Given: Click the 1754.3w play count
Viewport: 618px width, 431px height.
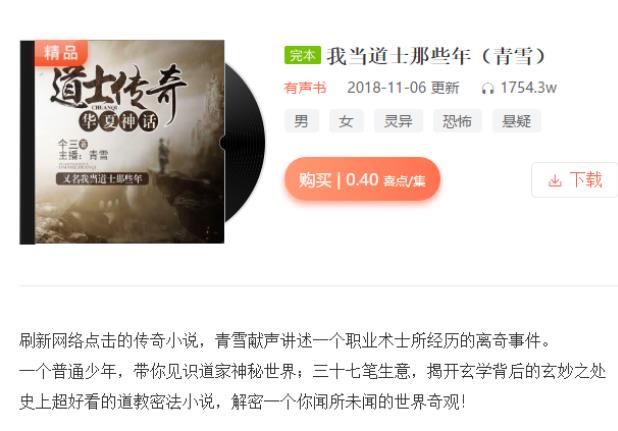Looking at the screenshot, I should pos(529,88).
